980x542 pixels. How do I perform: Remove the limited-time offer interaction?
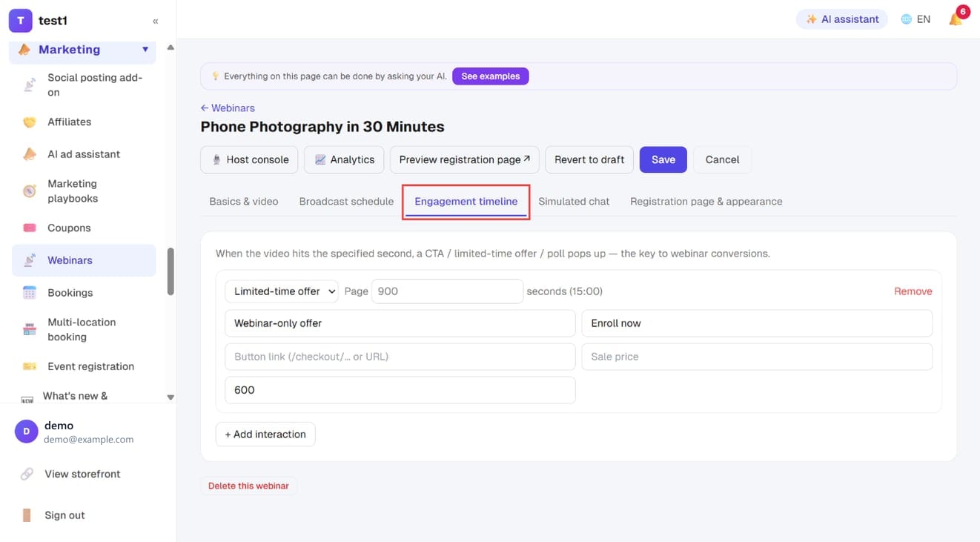(913, 291)
